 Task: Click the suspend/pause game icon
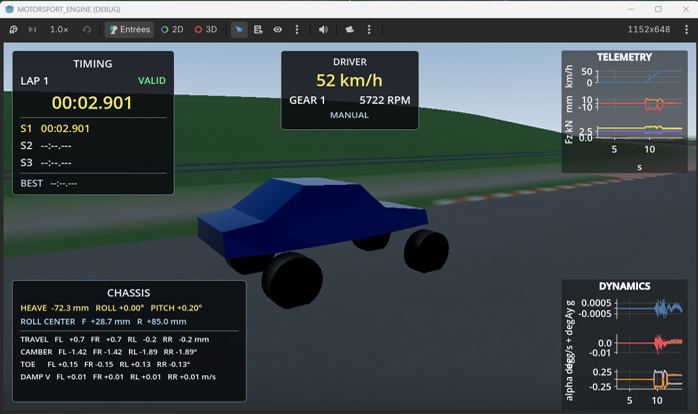tap(13, 29)
